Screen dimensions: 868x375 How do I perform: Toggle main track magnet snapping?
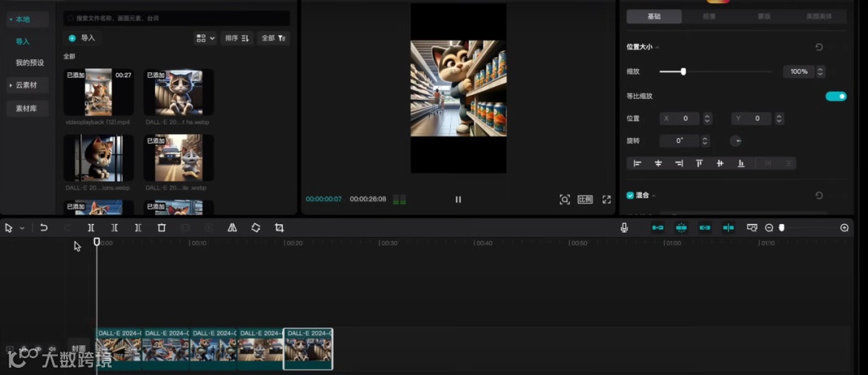657,228
